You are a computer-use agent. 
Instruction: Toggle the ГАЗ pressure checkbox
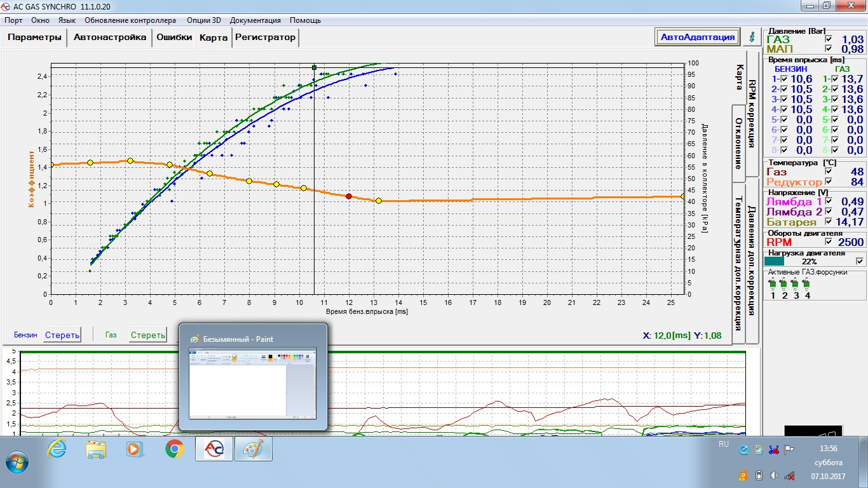pyautogui.click(x=828, y=39)
